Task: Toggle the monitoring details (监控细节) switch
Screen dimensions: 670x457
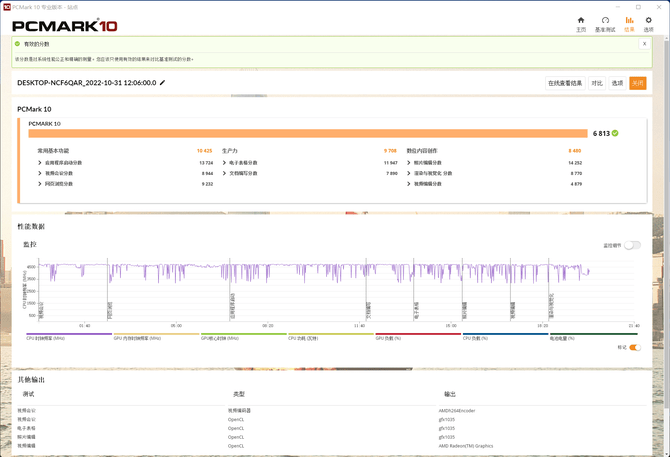Action: [632, 245]
